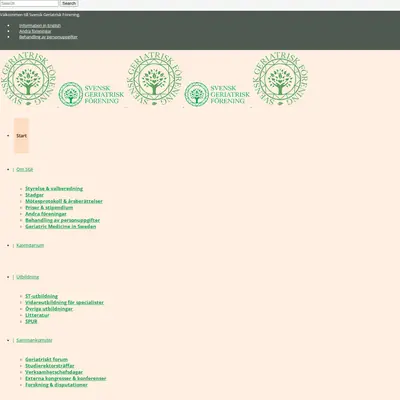Open the Utbildning menu

tap(28, 277)
